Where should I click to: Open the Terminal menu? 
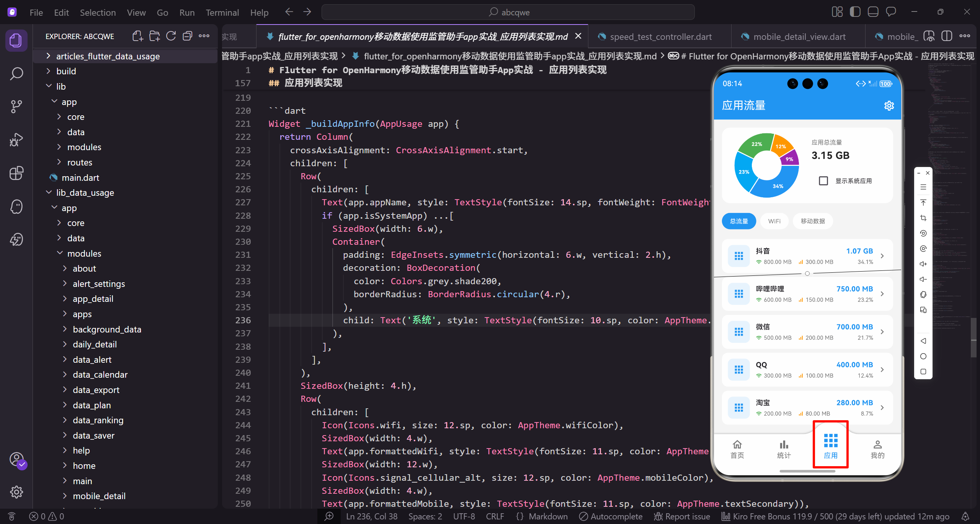[x=222, y=13]
